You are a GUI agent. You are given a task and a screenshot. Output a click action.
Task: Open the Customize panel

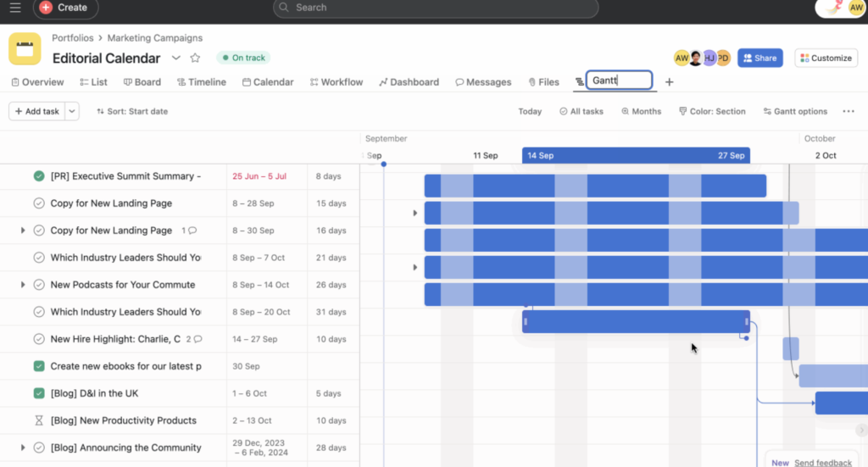coord(826,58)
